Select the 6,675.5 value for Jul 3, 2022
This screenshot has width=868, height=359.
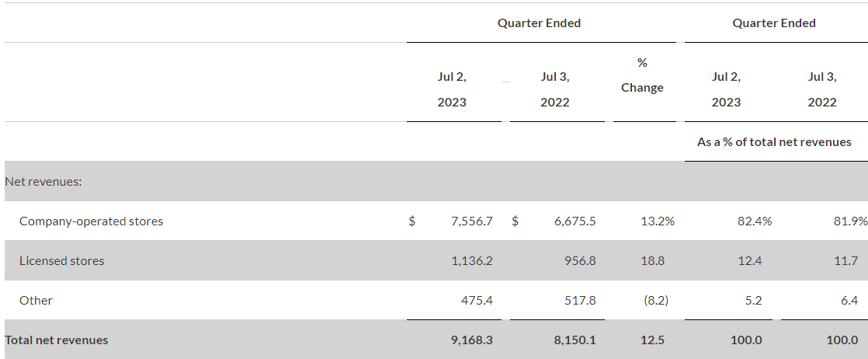(x=575, y=221)
